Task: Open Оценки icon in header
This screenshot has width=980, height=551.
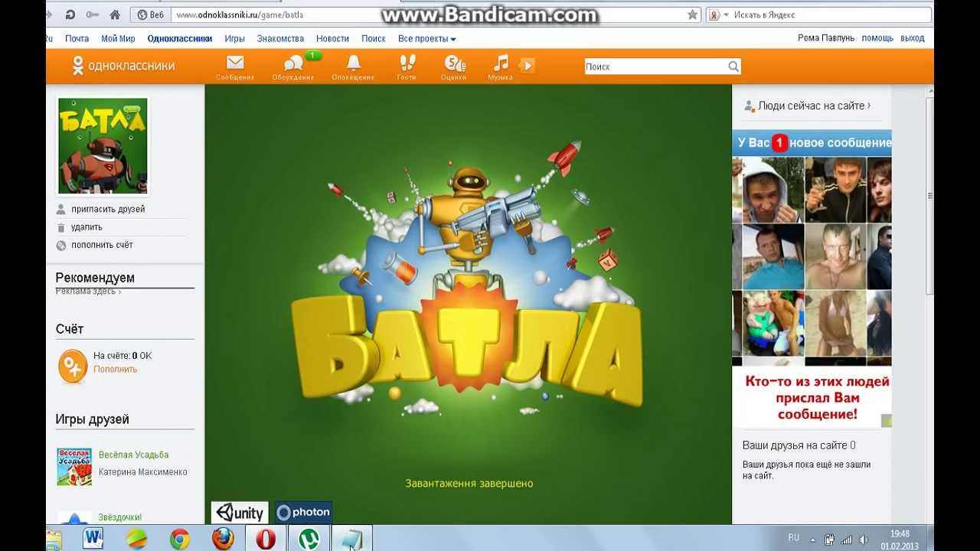Action: tap(455, 64)
